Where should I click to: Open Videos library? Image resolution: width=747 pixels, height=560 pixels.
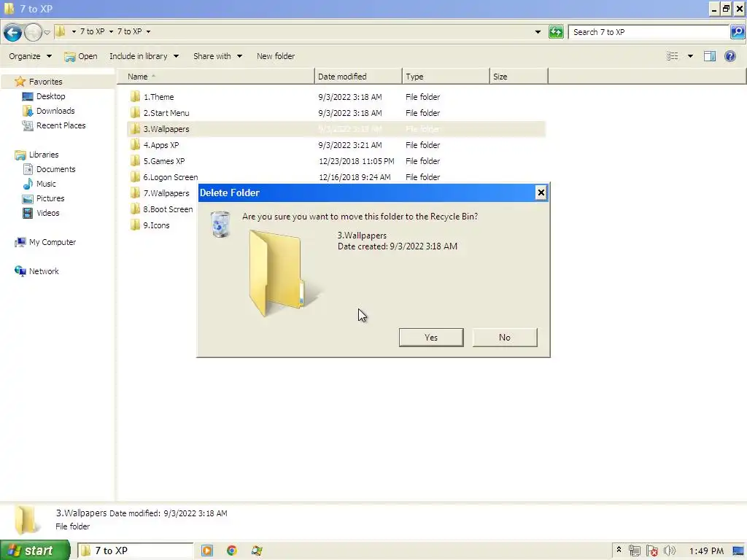(47, 213)
